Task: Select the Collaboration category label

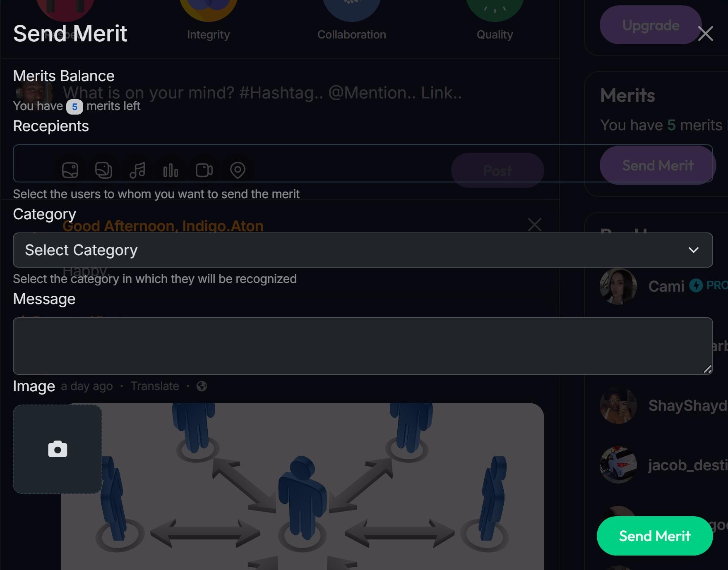Action: 351,34
